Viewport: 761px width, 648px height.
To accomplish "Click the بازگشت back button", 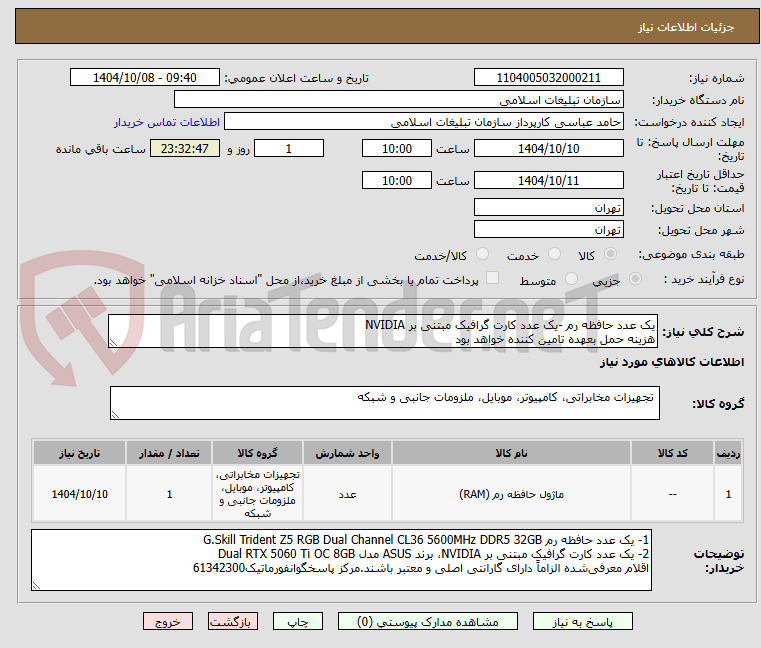I will (232, 621).
